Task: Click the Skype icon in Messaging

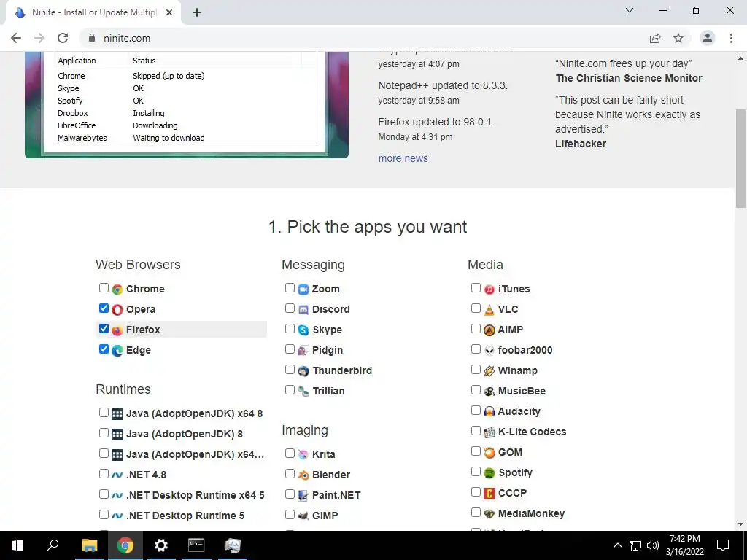Action: point(303,330)
